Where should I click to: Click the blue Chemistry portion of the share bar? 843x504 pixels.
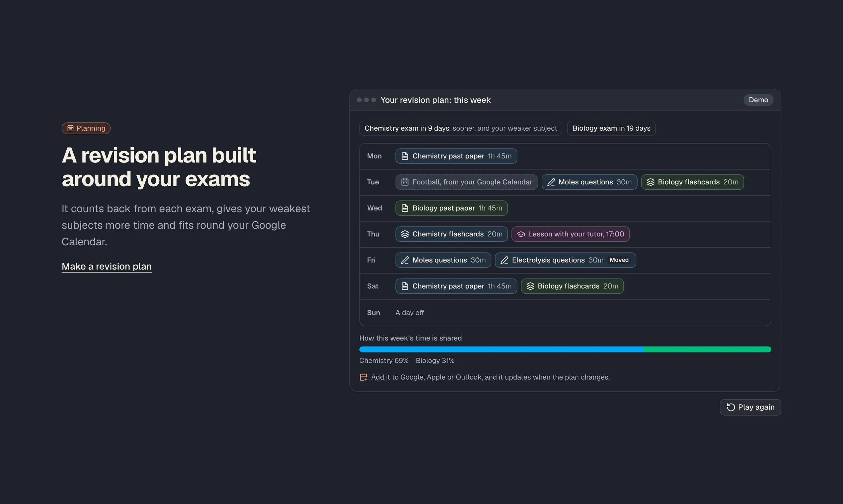pos(501,349)
